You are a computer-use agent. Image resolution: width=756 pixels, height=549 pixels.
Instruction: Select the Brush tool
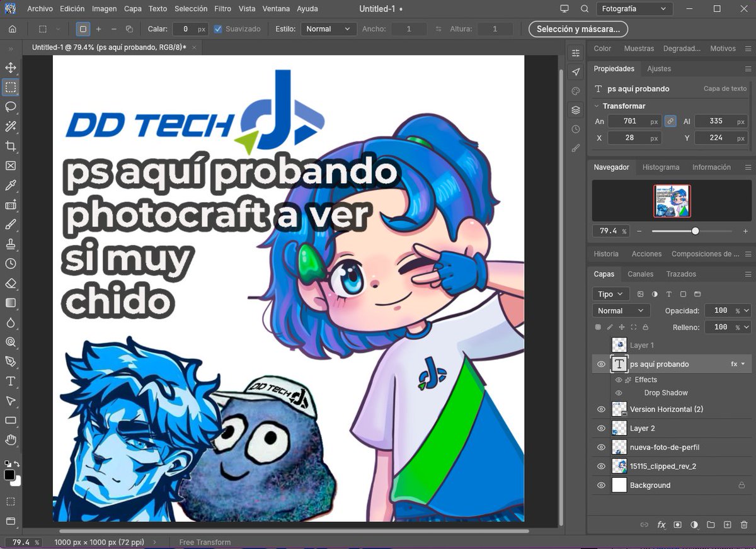11,225
